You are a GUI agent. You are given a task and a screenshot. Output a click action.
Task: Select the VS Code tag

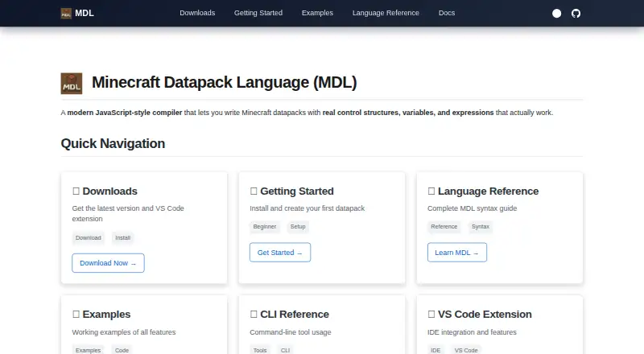coord(466,350)
